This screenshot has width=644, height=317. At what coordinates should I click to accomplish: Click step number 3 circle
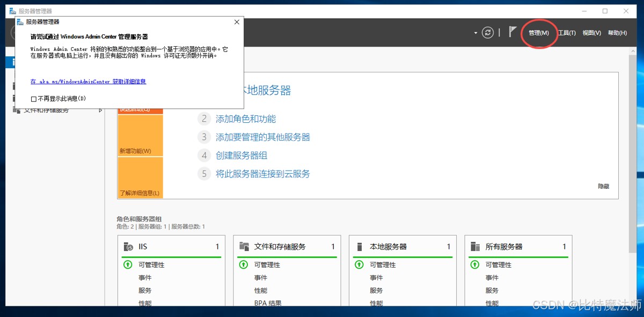click(204, 137)
